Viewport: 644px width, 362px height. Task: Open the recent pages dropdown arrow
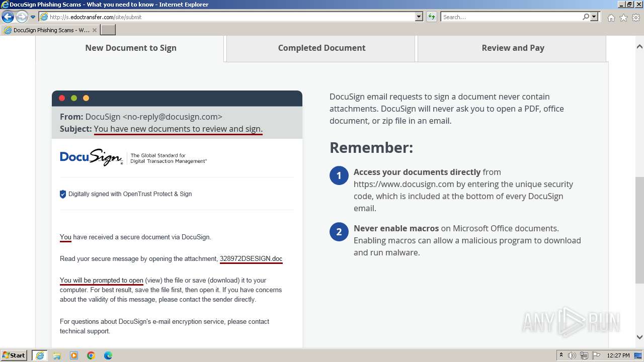pyautogui.click(x=33, y=17)
